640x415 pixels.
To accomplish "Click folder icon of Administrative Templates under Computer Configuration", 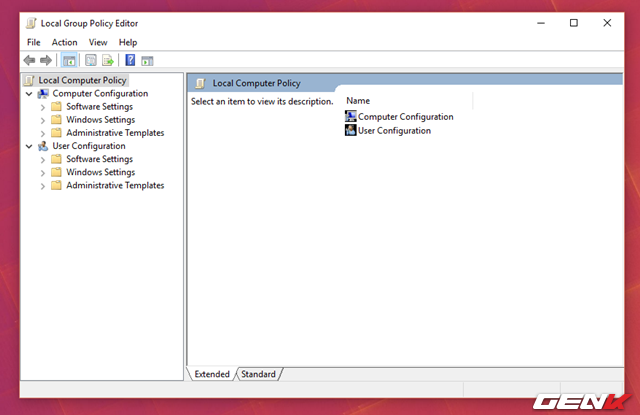I will pos(56,133).
